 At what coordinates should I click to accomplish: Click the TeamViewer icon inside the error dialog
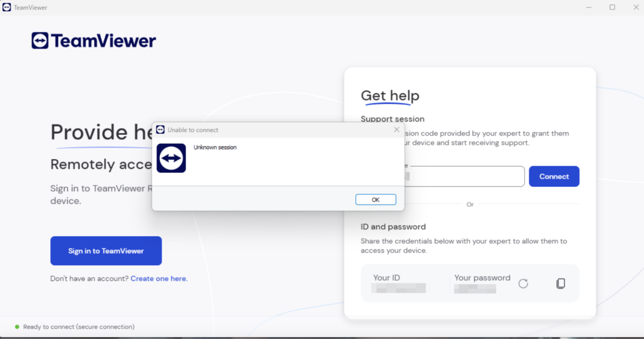point(171,158)
